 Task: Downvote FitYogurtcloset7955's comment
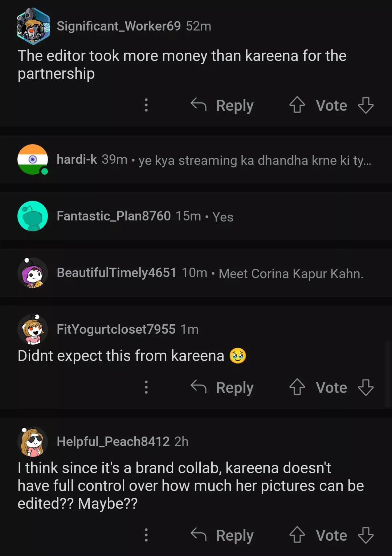(366, 387)
